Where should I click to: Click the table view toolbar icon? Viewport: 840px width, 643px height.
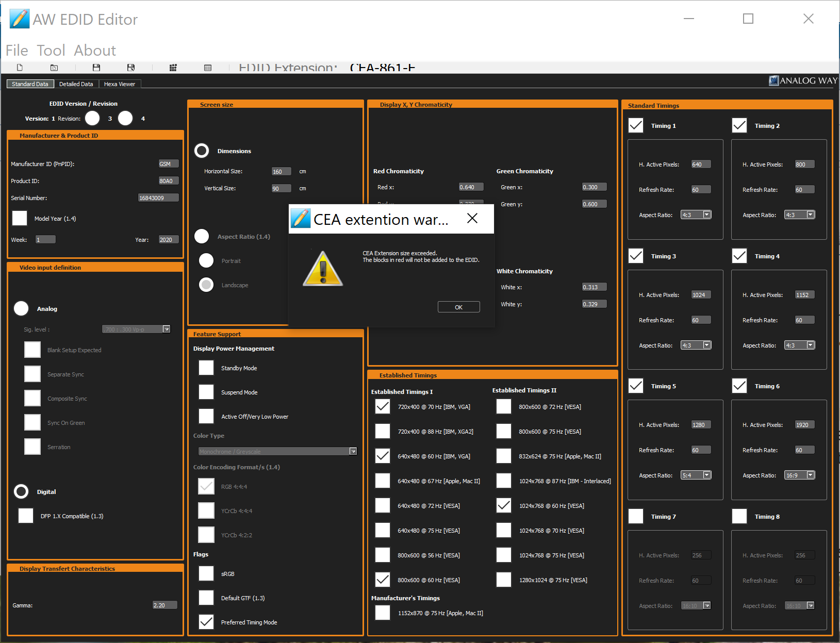coord(208,68)
